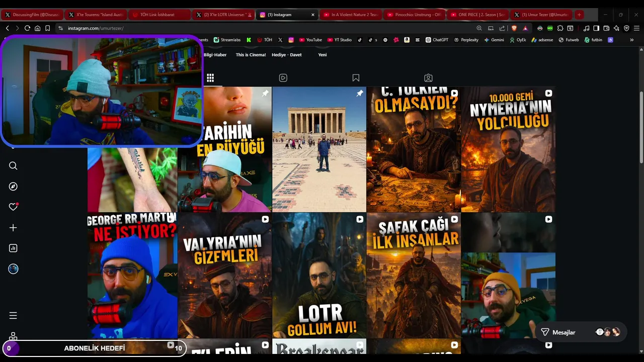Go back with browser back arrow
Image resolution: width=644 pixels, height=362 pixels.
(x=7, y=28)
